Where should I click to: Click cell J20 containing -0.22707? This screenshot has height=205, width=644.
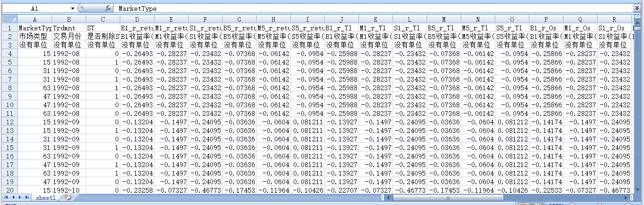[x=341, y=190]
